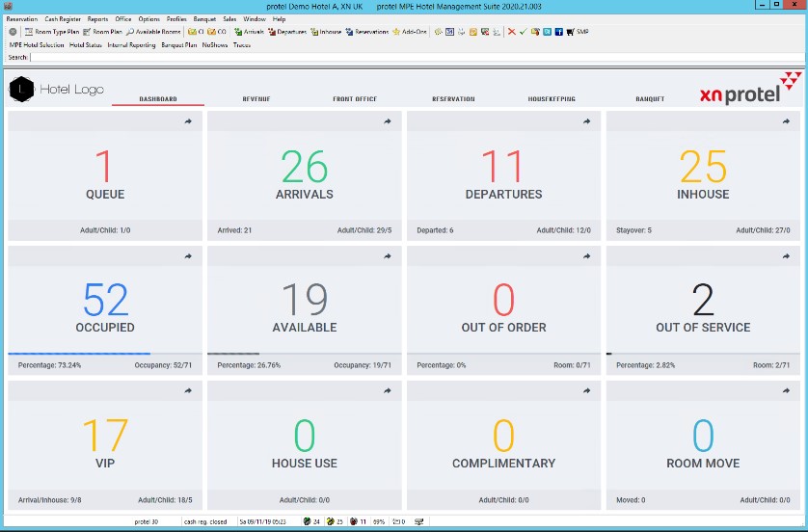The width and height of the screenshot is (808, 532).
Task: Expand the VIP tile share arrow
Action: coord(188,390)
